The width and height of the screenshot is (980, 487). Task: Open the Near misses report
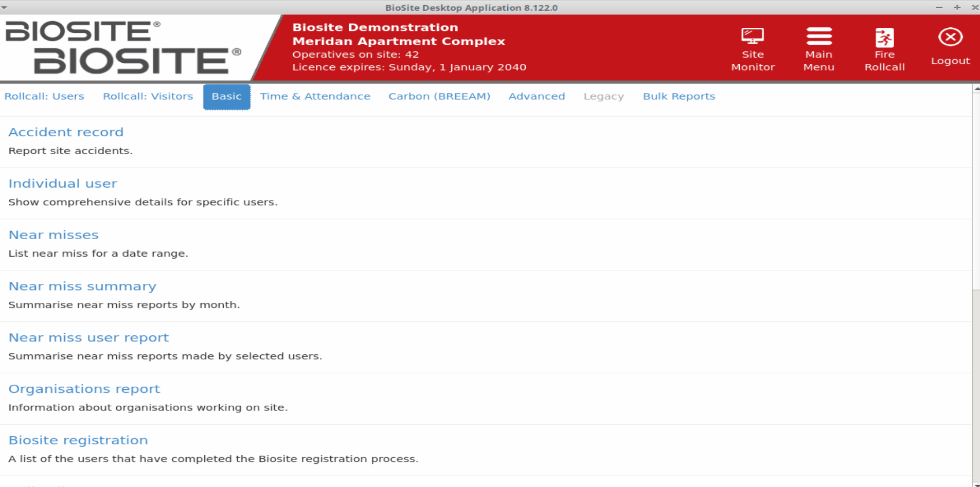coord(54,235)
